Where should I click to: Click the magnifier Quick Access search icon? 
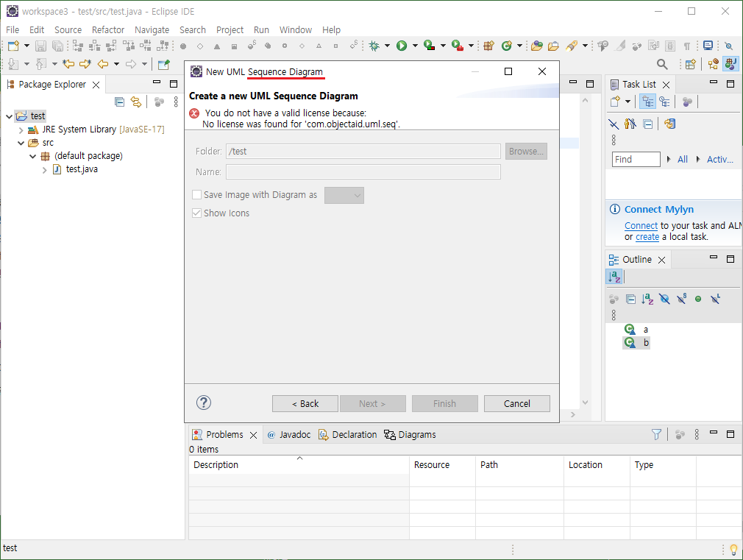662,64
